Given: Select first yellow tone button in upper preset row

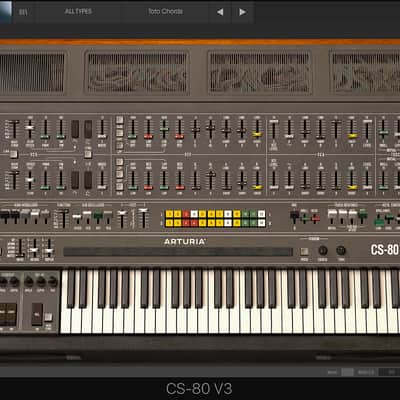Looking at the screenshot, I should [x=169, y=214].
